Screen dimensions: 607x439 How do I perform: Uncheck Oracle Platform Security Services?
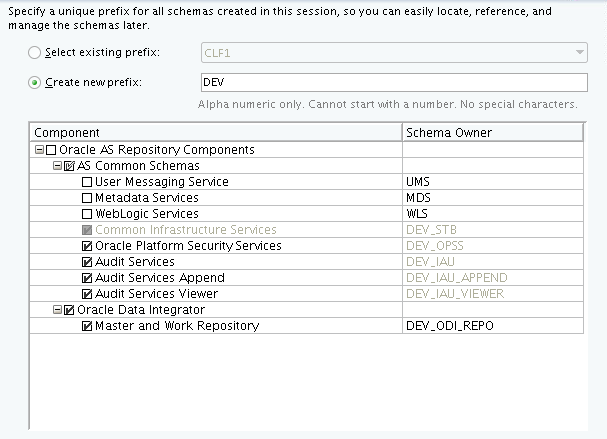click(87, 246)
